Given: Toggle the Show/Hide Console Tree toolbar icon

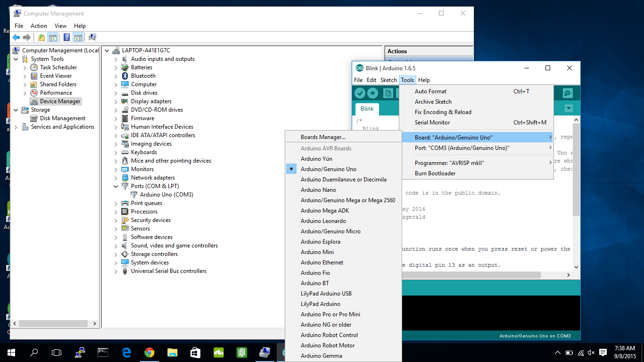Looking at the screenshot, I should click(x=53, y=38).
